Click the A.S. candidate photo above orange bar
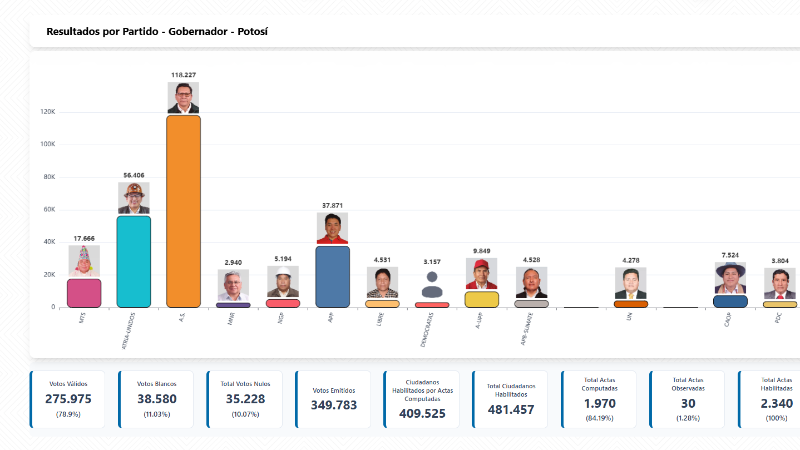The image size is (800, 450). [x=183, y=98]
